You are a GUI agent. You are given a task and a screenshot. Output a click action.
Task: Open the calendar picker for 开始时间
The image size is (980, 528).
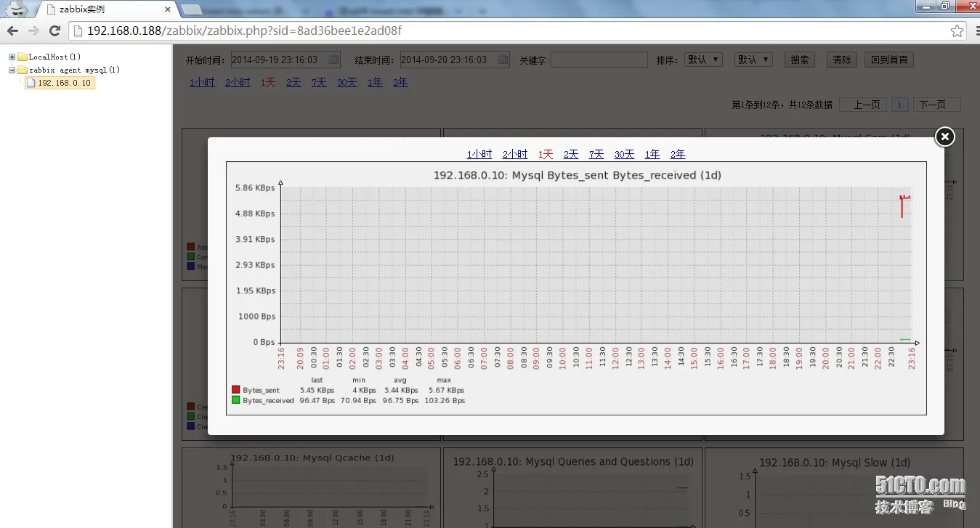coord(333,60)
